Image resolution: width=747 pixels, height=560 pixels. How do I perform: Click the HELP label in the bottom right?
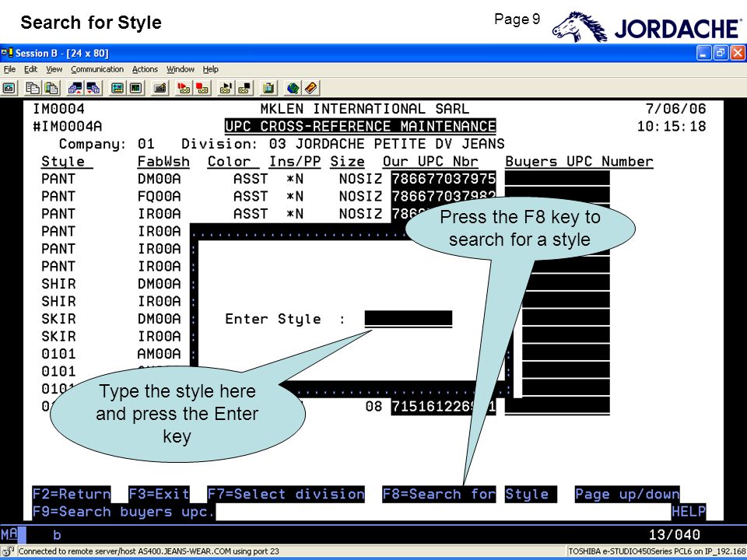coord(689,512)
